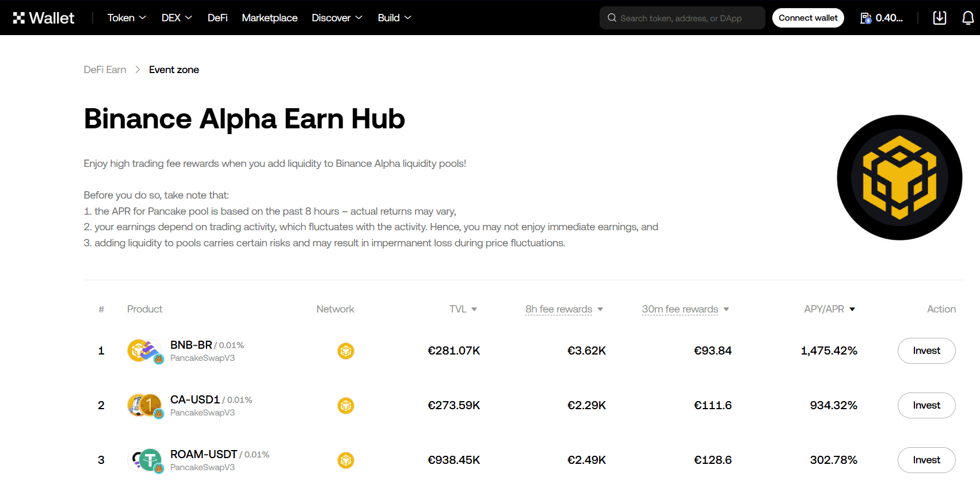Go back to DeFi Earn breadcrumb
The width and height of the screenshot is (980, 484).
(105, 70)
